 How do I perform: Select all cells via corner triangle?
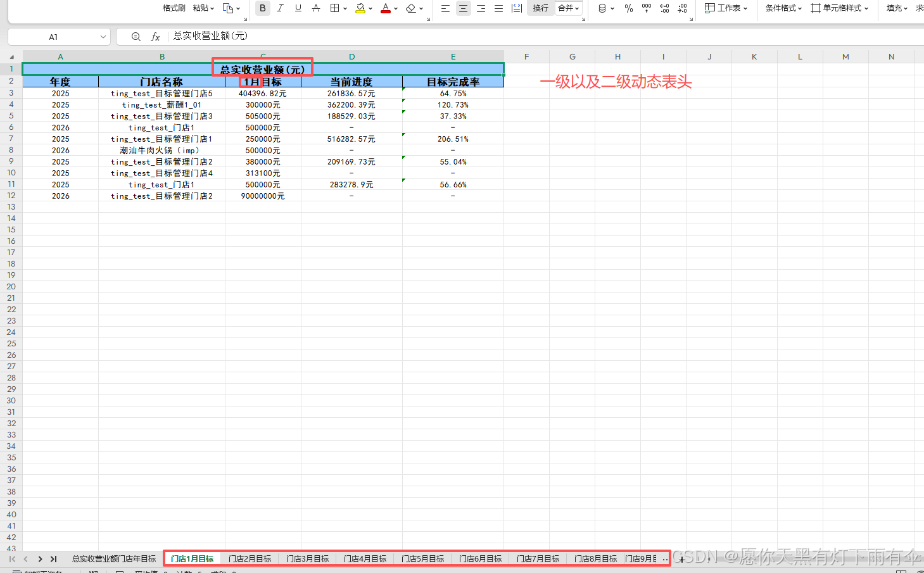point(11,57)
